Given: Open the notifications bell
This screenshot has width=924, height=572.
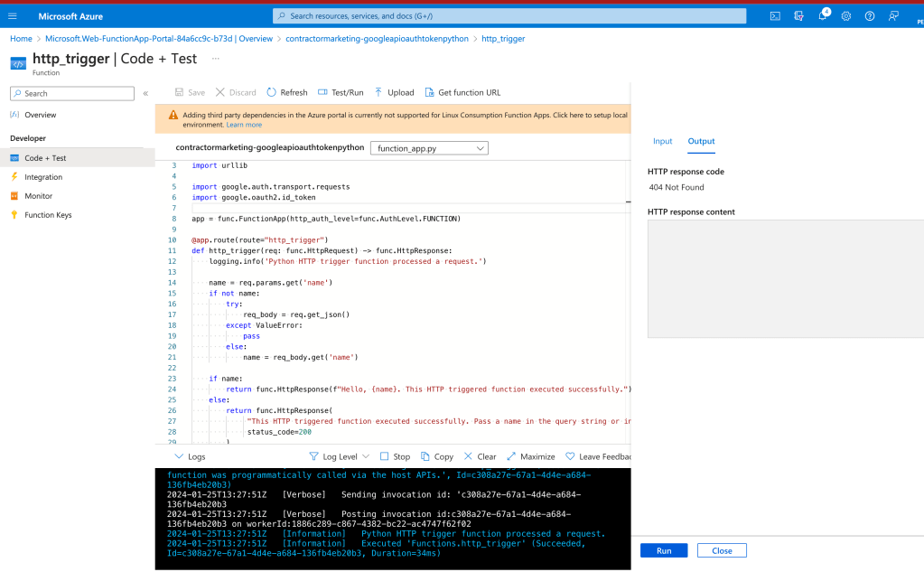Looking at the screenshot, I should tap(823, 15).
